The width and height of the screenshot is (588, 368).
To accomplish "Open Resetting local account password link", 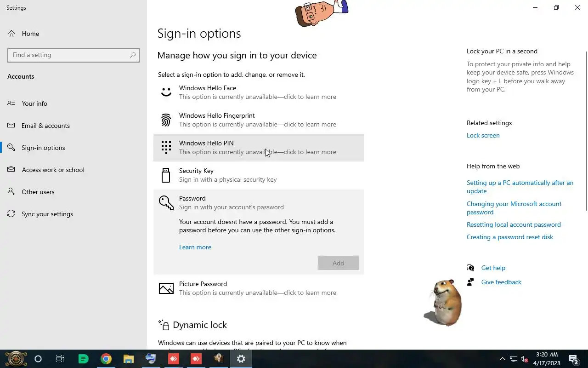I will click(514, 224).
